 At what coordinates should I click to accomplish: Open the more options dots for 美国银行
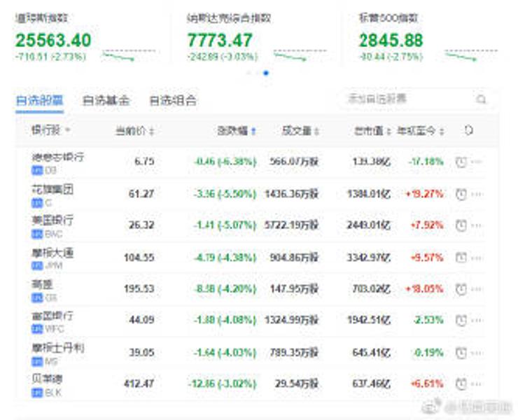click(x=477, y=225)
